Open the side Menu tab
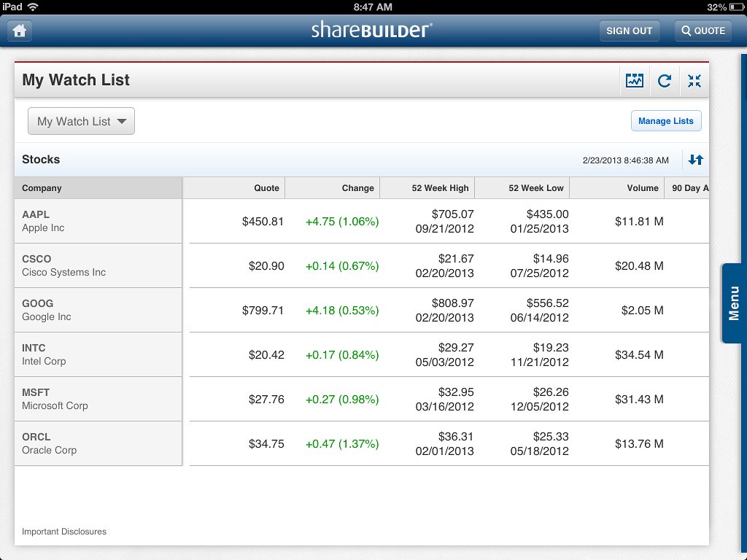The image size is (747, 560). (x=733, y=303)
